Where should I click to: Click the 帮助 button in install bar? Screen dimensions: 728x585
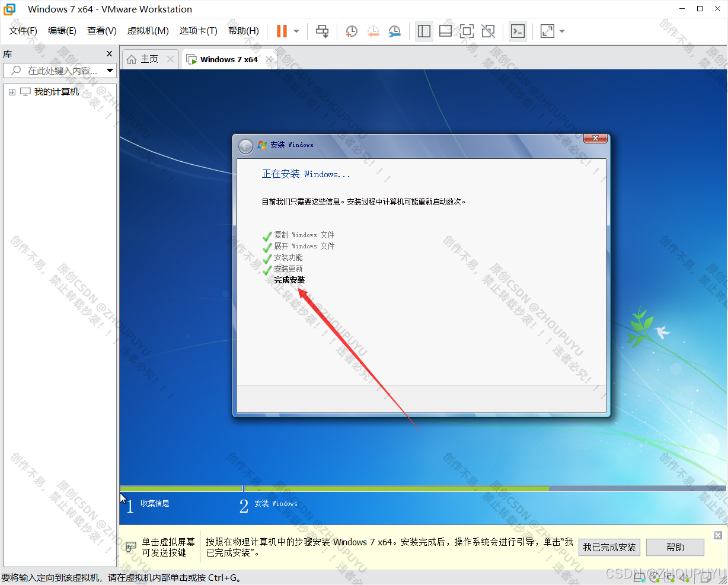click(x=675, y=547)
